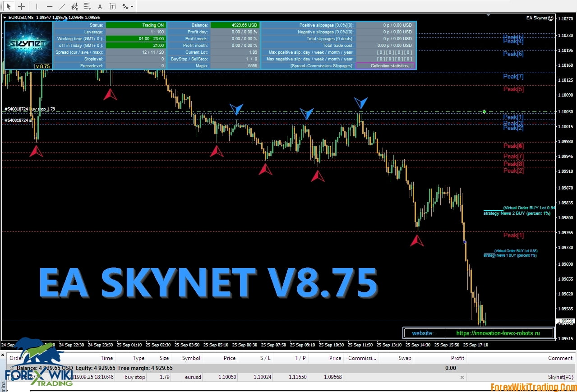
Task: Activate the crosshair tool
Action: (x=21, y=6)
